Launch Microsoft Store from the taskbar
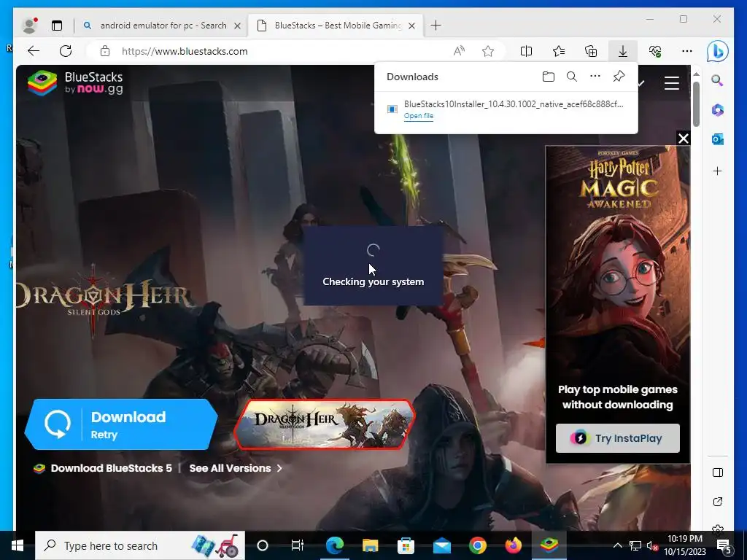 [406, 545]
